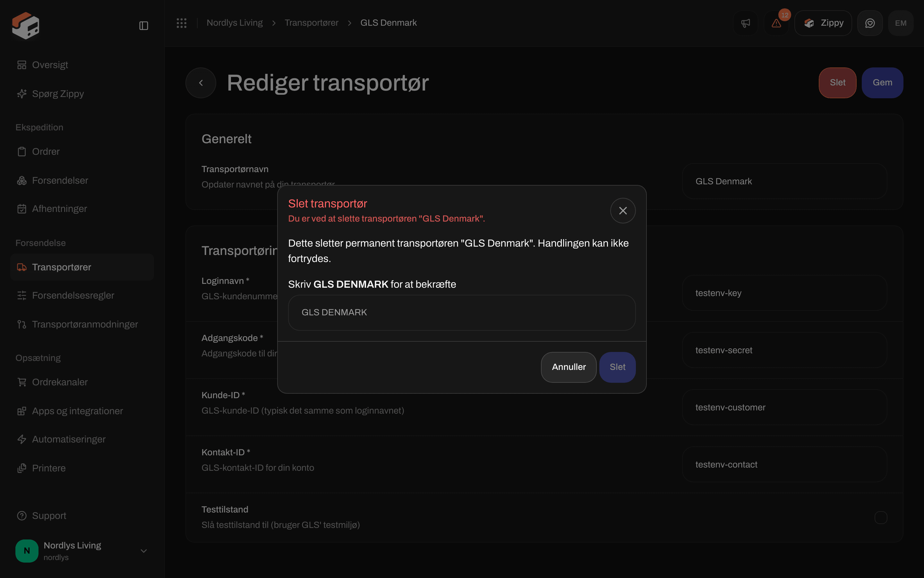Screen dimensions: 924x578
Task: Open Printere in sidebar
Action: point(82,468)
